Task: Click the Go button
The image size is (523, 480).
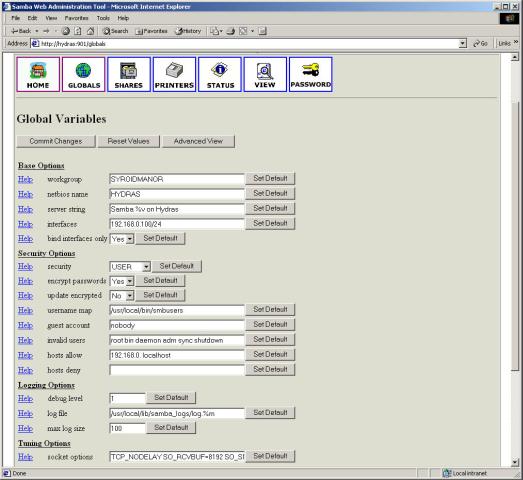Action: coord(480,43)
